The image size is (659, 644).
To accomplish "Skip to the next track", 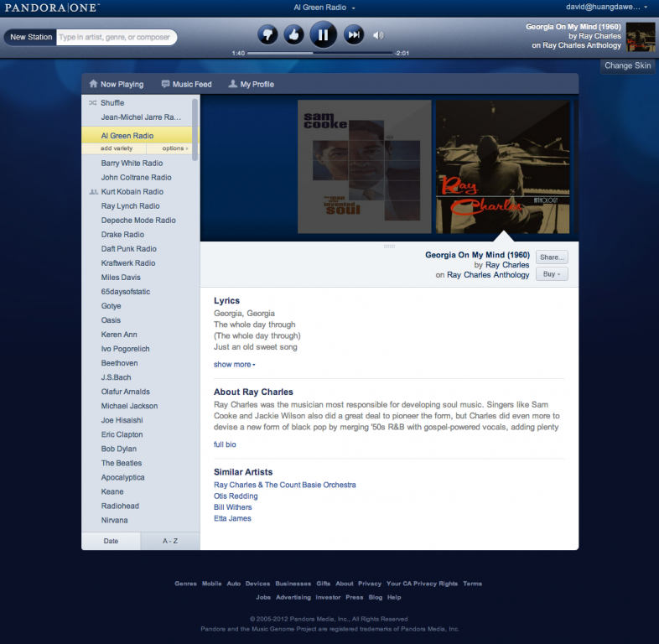I will tap(354, 35).
